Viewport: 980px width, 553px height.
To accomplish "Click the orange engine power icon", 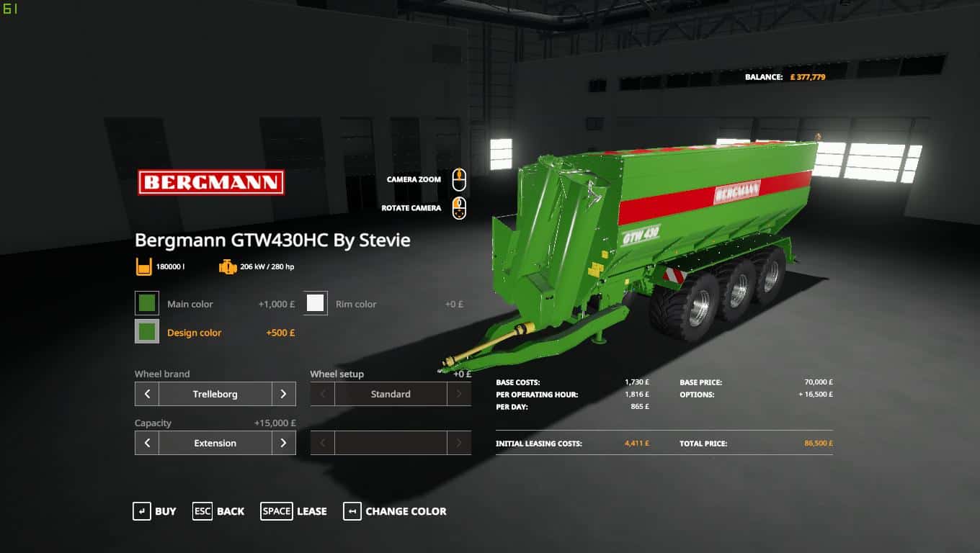I will (x=228, y=266).
